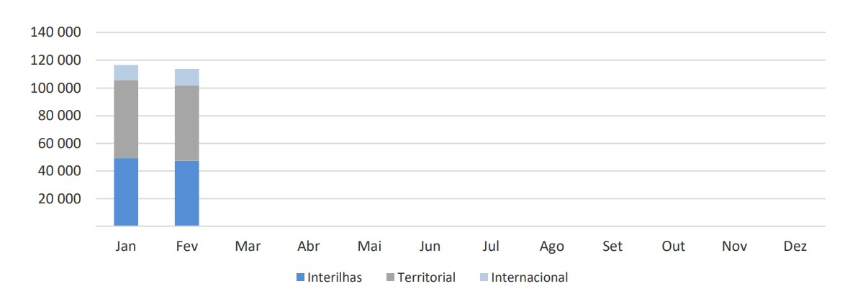The image size is (868, 299).
Task: Click the Jan axis label
Action: (126, 247)
